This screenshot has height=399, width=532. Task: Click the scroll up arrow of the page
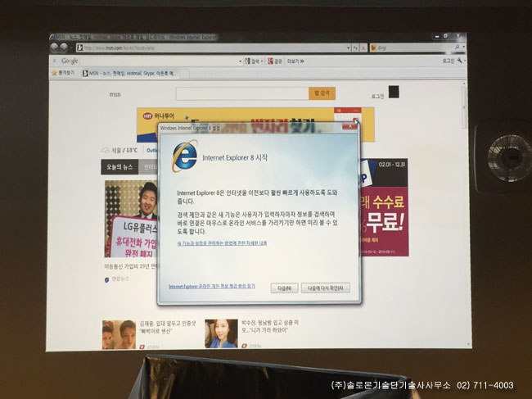pos(464,84)
